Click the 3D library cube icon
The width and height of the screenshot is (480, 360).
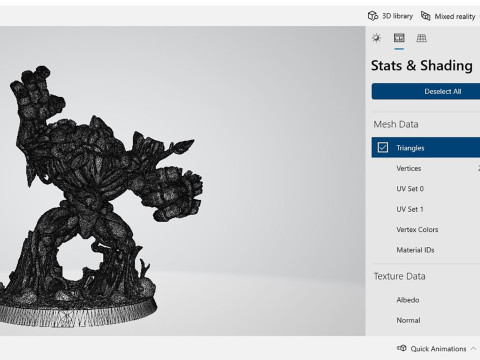pyautogui.click(x=373, y=16)
